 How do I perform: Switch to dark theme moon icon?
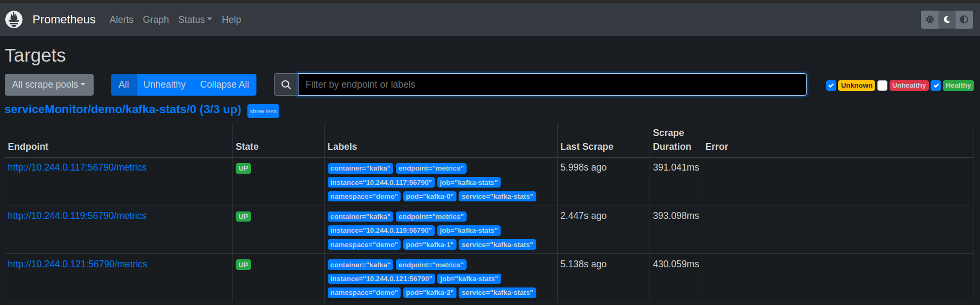tap(947, 20)
